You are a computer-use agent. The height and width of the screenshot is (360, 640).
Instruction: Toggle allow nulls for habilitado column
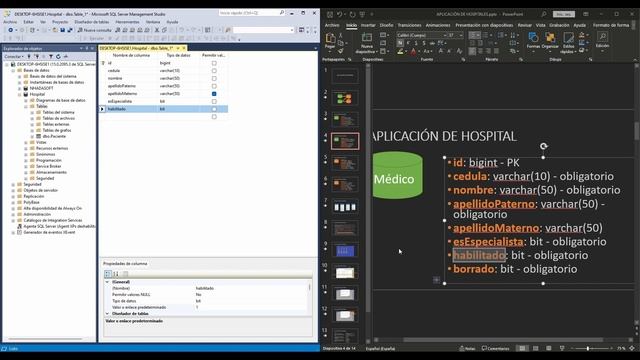click(x=214, y=109)
